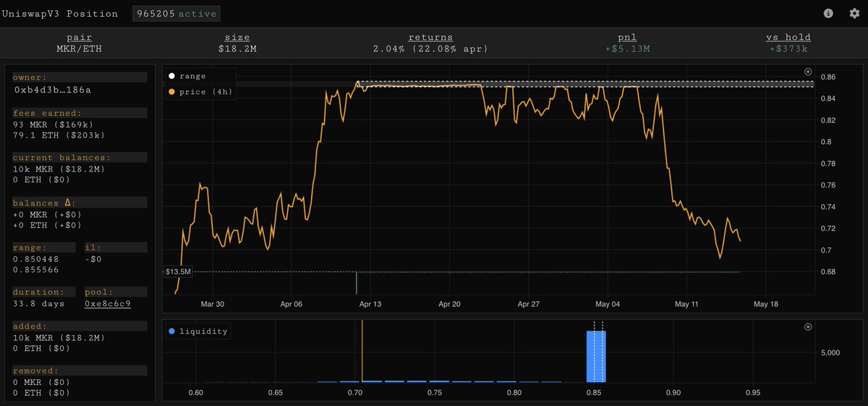Select the 33.8 days duration value
Viewport: 868px width, 406px height.
coord(39,303)
